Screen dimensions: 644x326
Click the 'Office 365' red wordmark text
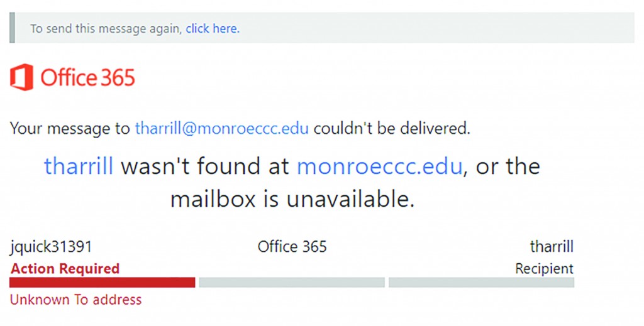(x=88, y=77)
